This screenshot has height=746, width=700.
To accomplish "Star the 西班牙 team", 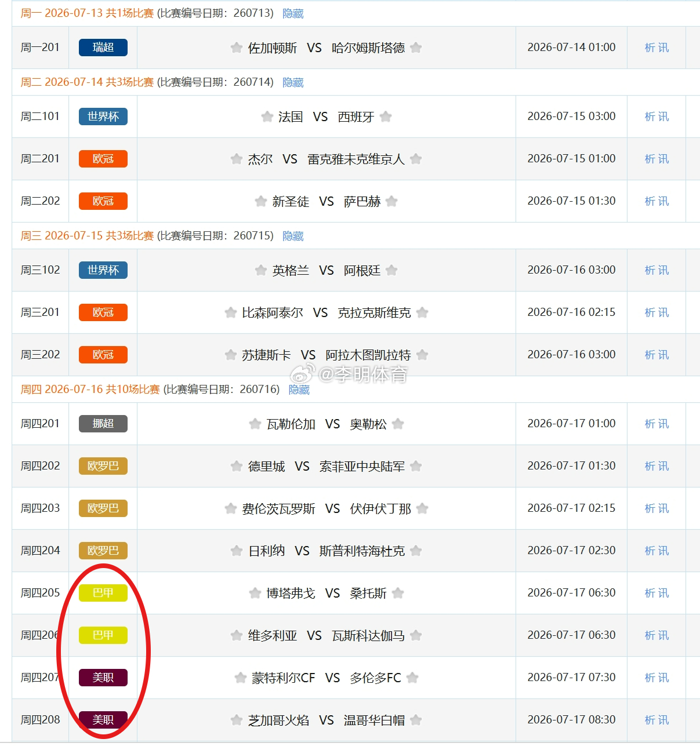I will point(386,117).
